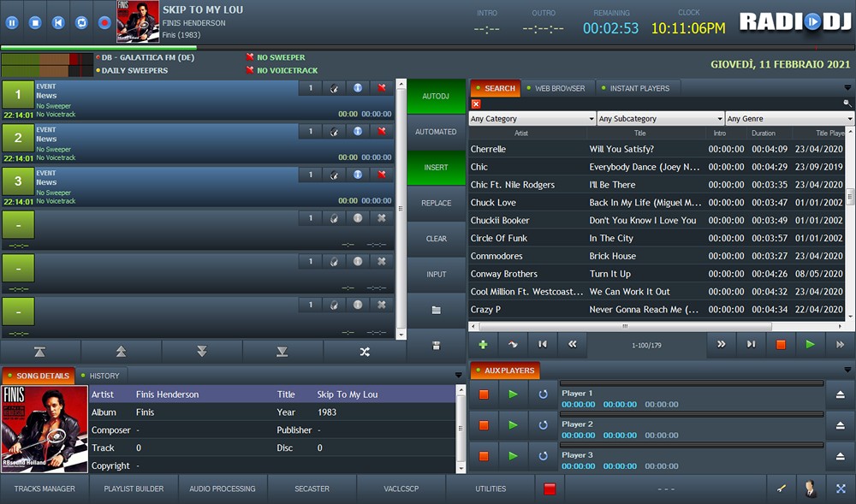
Task: Stop search preview with orange square
Action: [781, 345]
